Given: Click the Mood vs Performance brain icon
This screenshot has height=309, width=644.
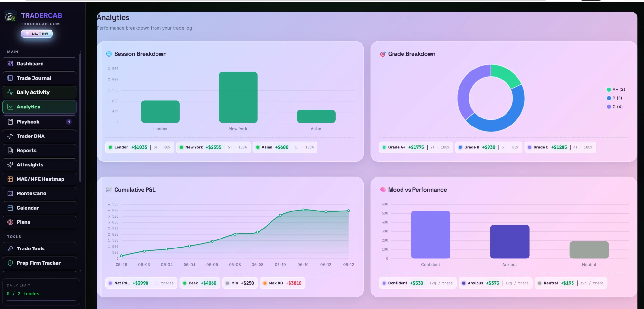Looking at the screenshot, I should click(x=383, y=190).
